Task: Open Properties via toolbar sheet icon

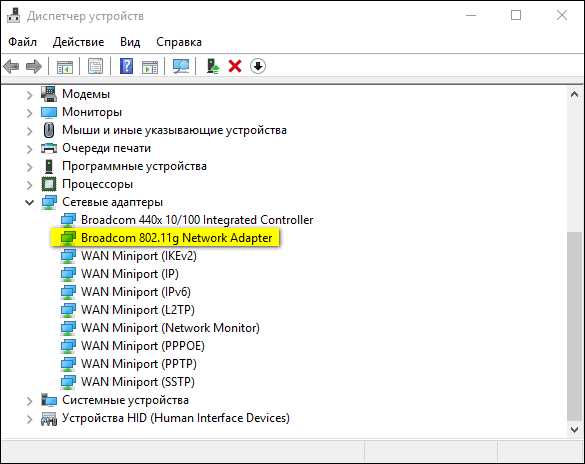Action: (x=96, y=67)
